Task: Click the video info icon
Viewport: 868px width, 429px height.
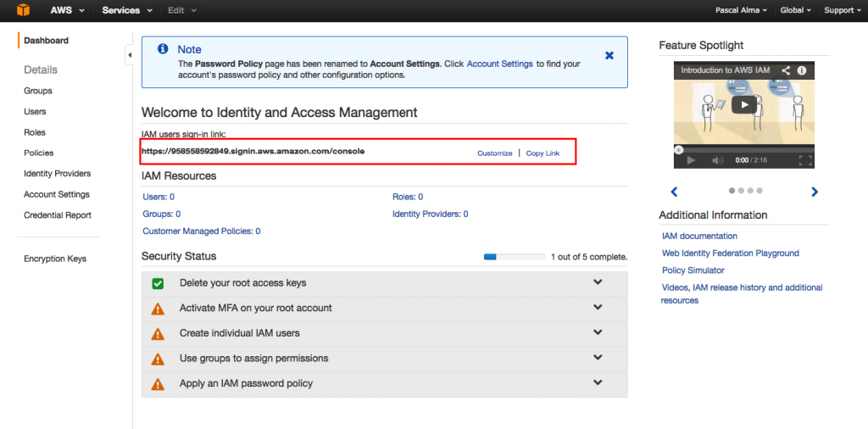Action: click(801, 70)
